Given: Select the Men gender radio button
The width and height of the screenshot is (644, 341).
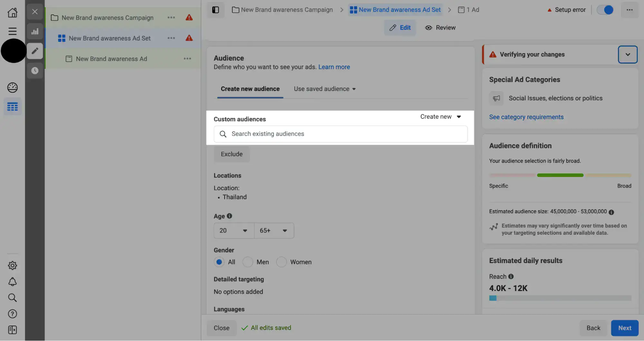Looking at the screenshot, I should [x=247, y=262].
